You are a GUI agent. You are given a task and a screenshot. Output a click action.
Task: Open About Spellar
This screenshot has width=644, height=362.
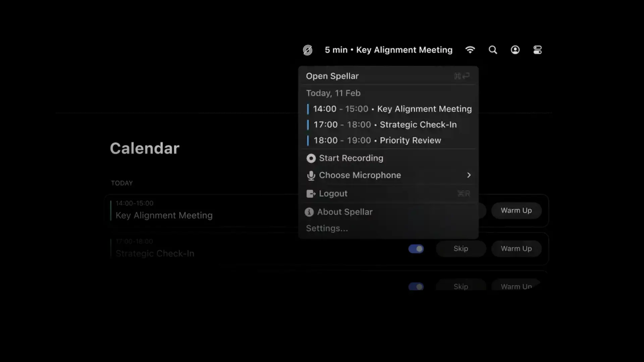click(388, 212)
